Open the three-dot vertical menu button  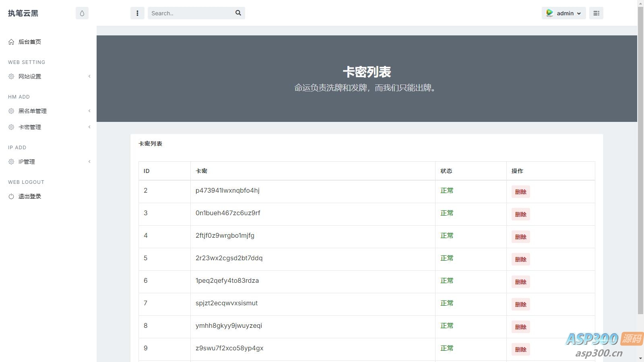(x=137, y=13)
